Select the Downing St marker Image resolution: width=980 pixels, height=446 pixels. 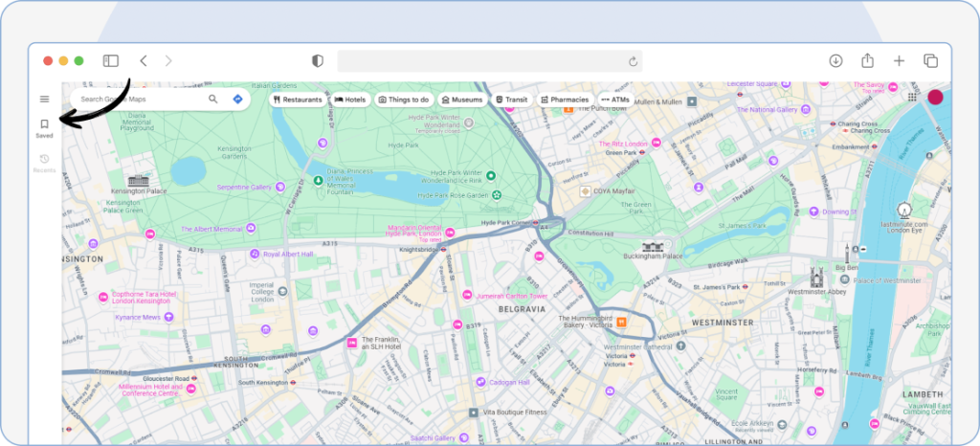tap(813, 212)
